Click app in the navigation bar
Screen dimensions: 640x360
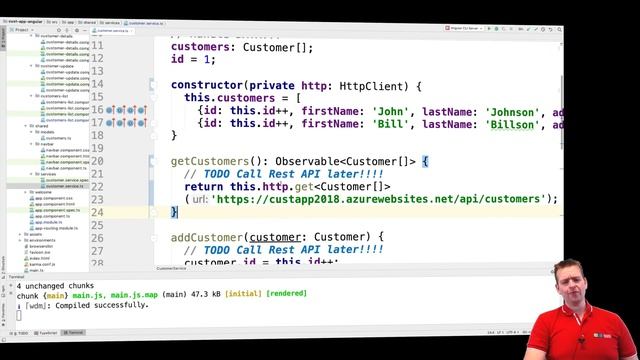tap(68, 22)
